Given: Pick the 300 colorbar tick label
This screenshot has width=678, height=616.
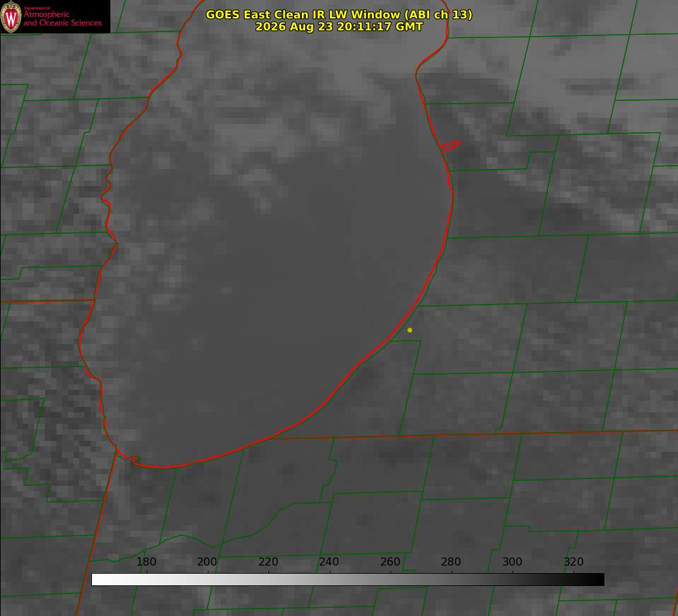Looking at the screenshot, I should click(512, 561).
